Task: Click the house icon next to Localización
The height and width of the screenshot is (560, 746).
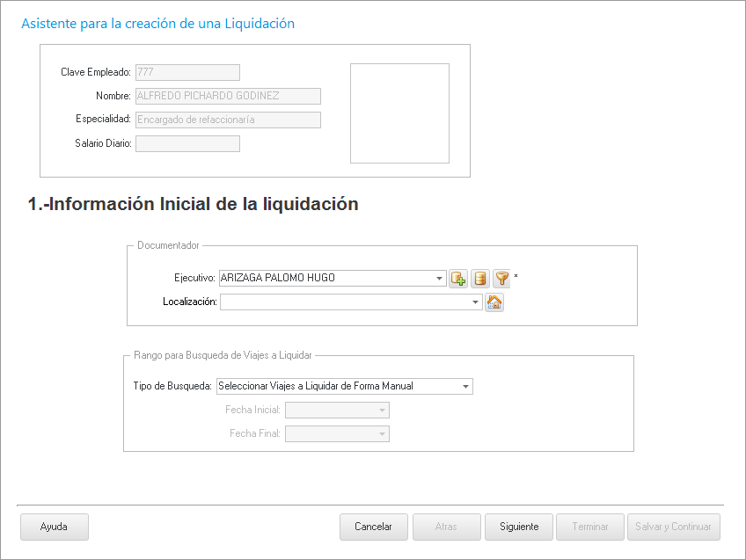Action: pos(494,302)
